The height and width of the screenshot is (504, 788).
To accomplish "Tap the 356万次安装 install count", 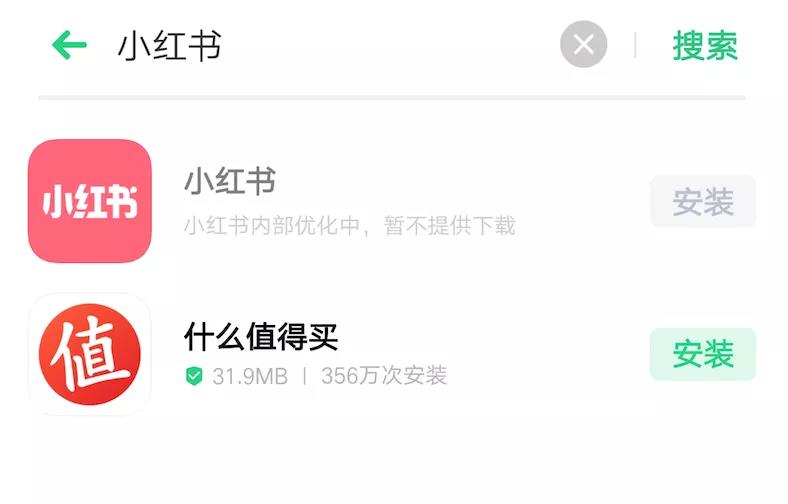I will click(x=384, y=375).
